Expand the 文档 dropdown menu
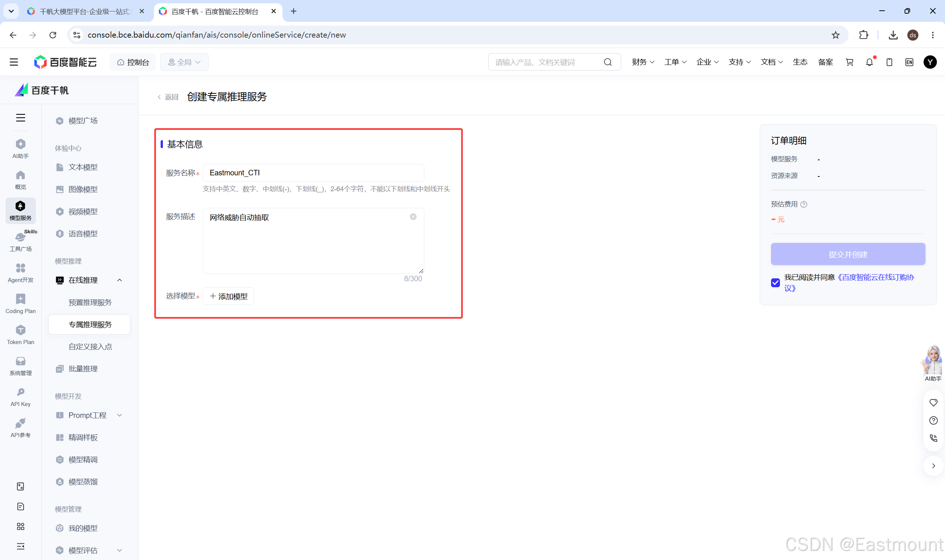This screenshot has height=560, width=945. pos(772,62)
